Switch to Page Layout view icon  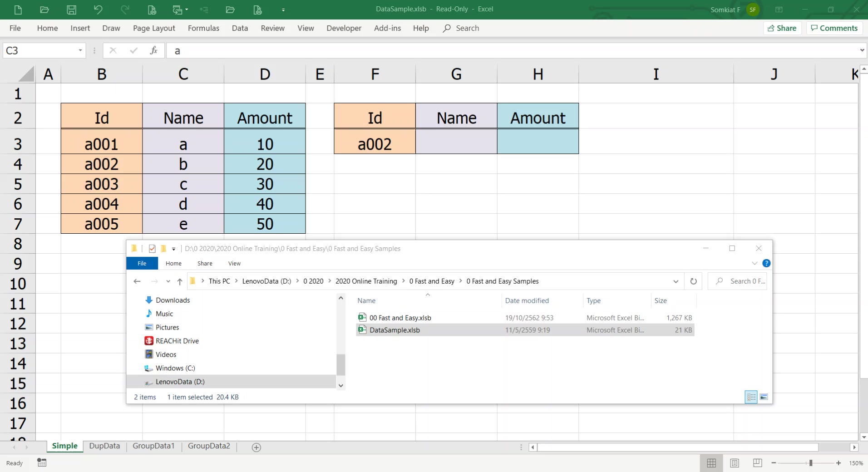pos(735,463)
